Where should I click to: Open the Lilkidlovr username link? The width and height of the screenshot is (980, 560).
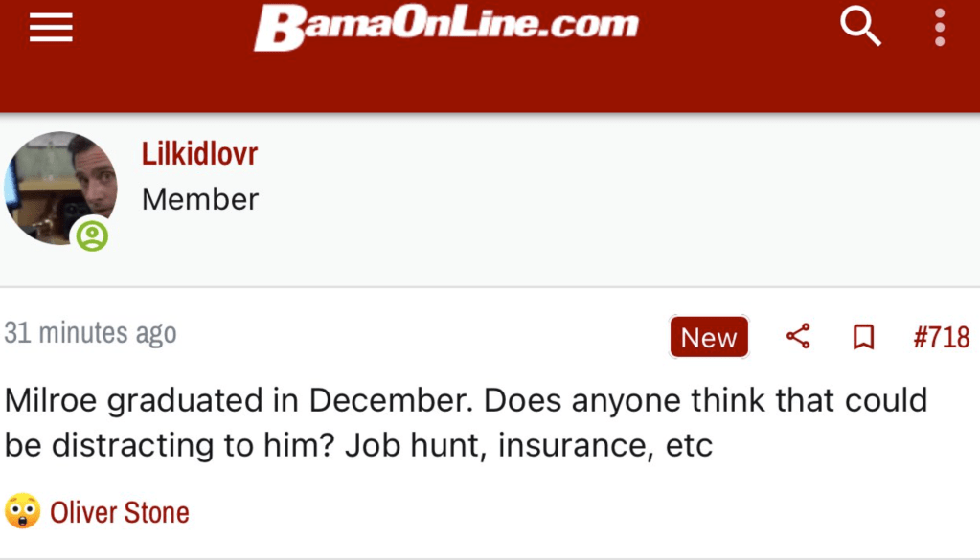199,154
